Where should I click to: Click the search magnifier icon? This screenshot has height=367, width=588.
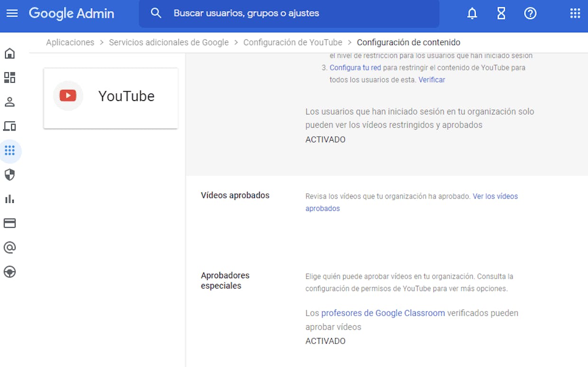coord(156,13)
